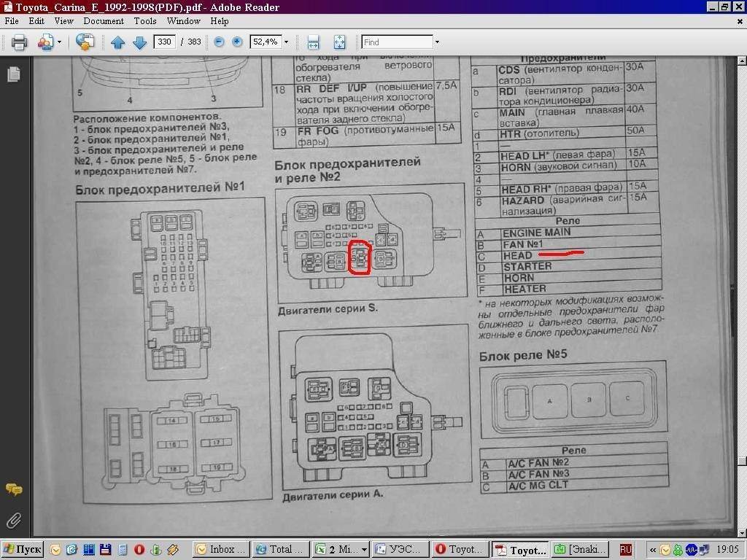The width and height of the screenshot is (747, 560).
Task: Expand the Find options dropdown arrow
Action: tap(437, 42)
